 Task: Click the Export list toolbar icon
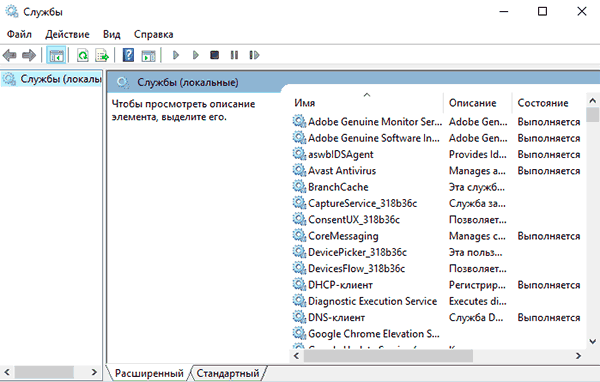pos(102,56)
